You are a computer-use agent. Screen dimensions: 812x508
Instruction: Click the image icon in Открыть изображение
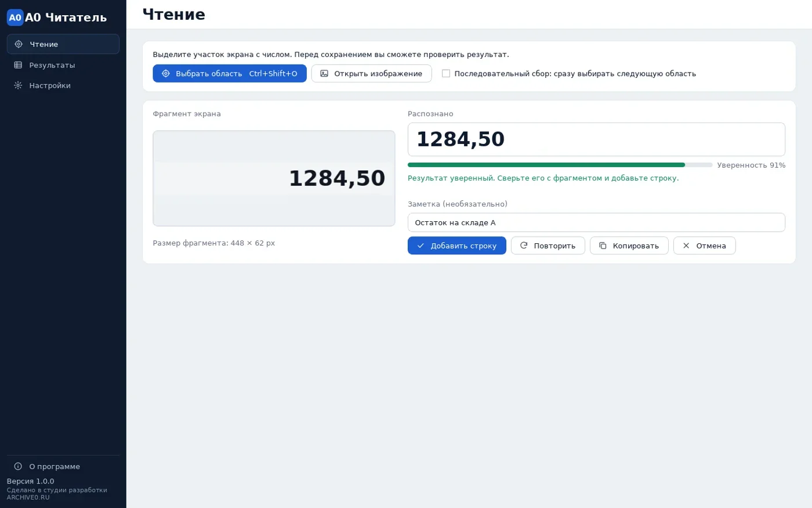click(x=324, y=74)
